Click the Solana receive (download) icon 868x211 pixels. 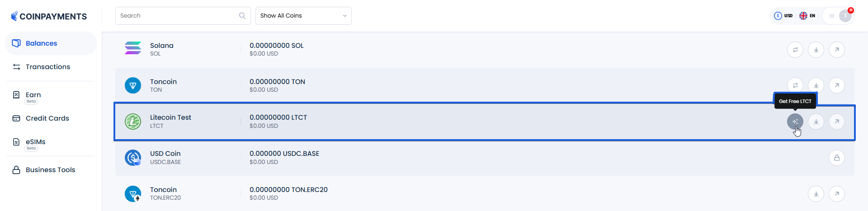pos(816,50)
